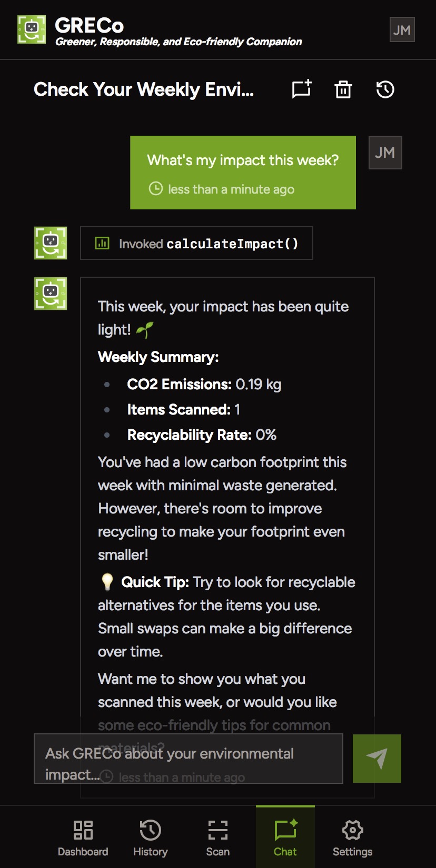
Task: Switch to the History tab in bottom bar
Action: coord(150,837)
